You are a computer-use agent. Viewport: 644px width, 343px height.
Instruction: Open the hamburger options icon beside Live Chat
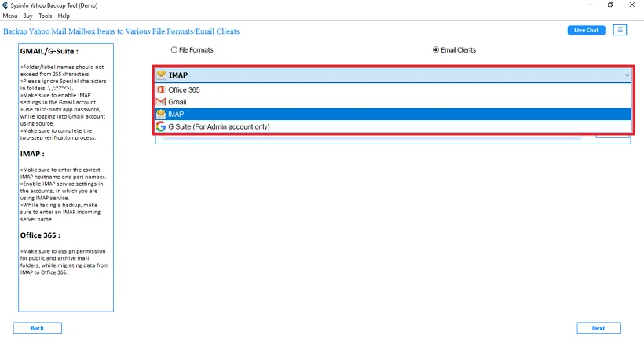click(x=620, y=30)
